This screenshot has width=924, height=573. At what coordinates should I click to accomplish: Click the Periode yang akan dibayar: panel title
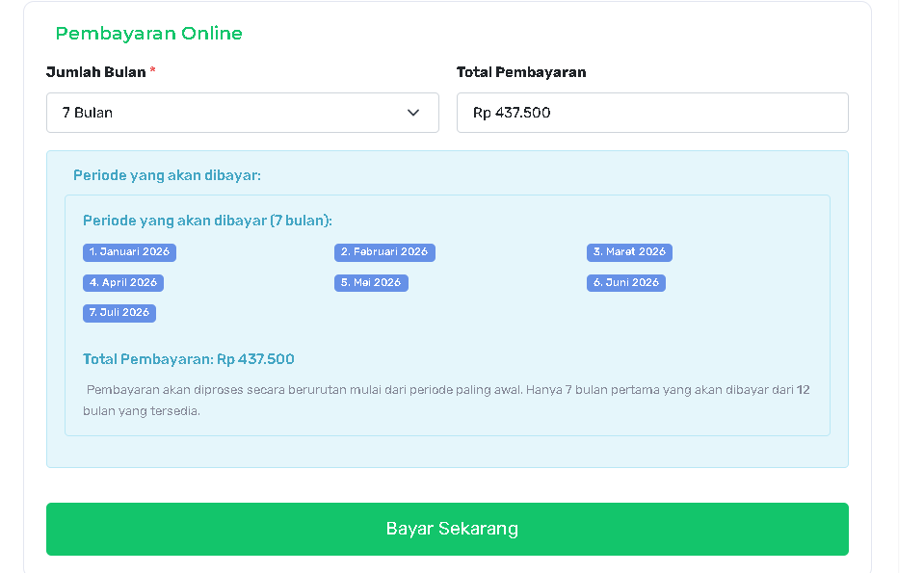[167, 175]
